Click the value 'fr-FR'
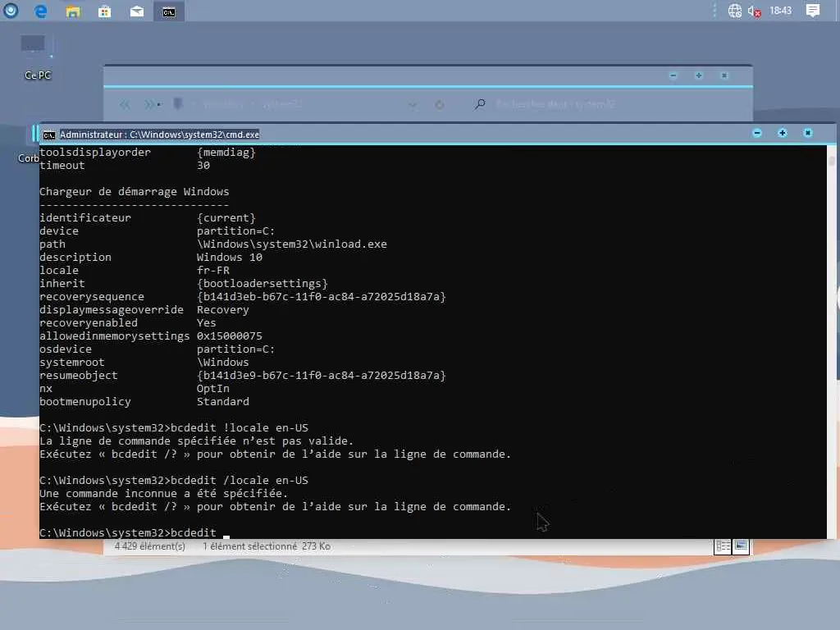Image resolution: width=840 pixels, height=630 pixels. click(x=213, y=271)
